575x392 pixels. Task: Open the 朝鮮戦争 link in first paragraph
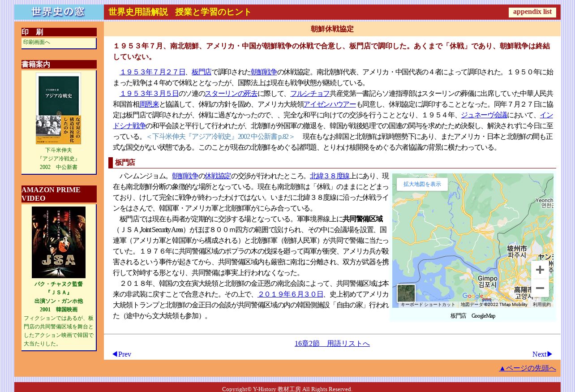click(264, 72)
